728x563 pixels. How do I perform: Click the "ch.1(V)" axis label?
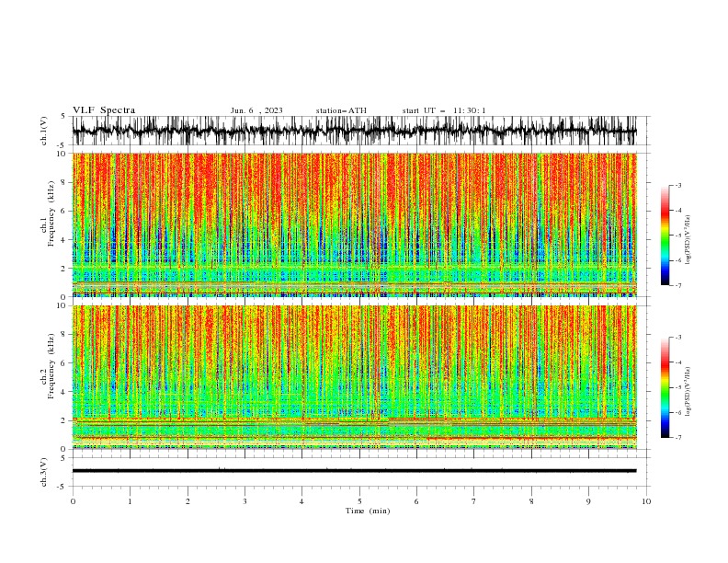pyautogui.click(x=44, y=131)
